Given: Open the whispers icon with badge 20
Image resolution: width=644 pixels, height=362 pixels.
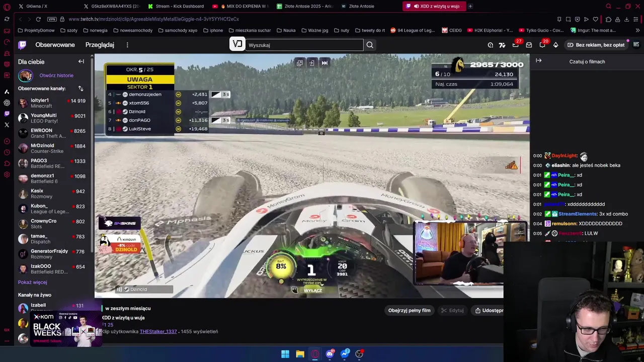Looking at the screenshot, I should tap(542, 45).
